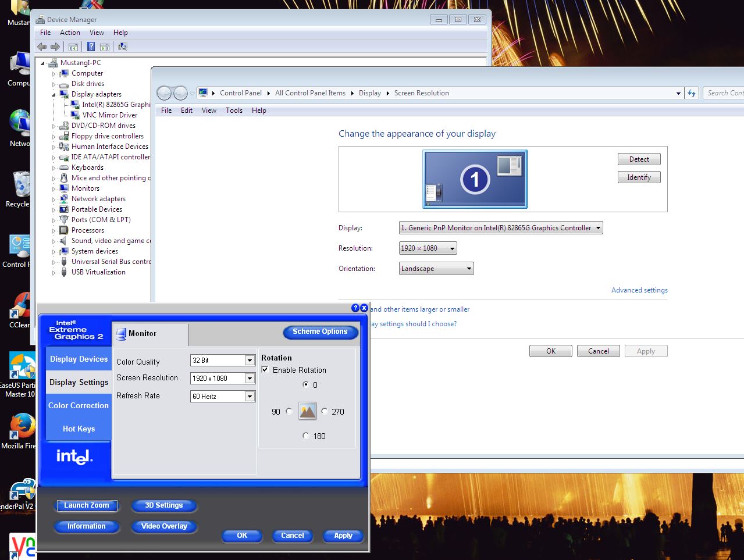Click the Intel panel blue help question icon
This screenshot has height=560, width=744.
(355, 308)
